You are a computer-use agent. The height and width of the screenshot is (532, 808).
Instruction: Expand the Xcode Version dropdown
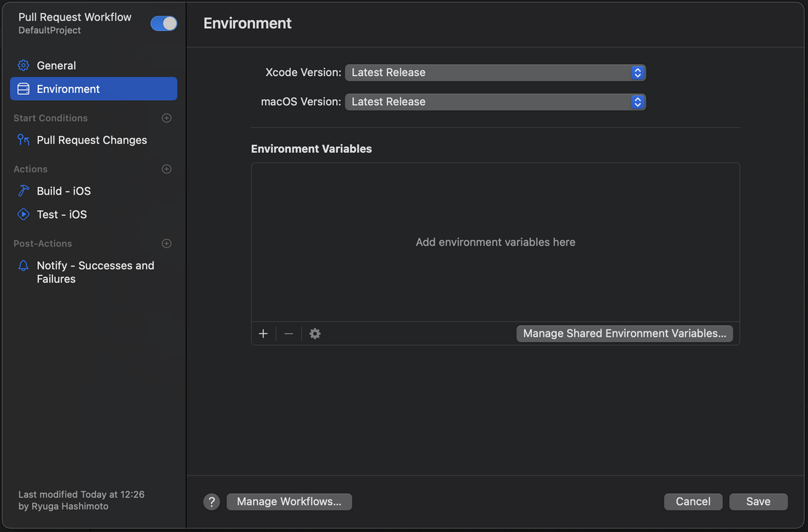click(496, 73)
